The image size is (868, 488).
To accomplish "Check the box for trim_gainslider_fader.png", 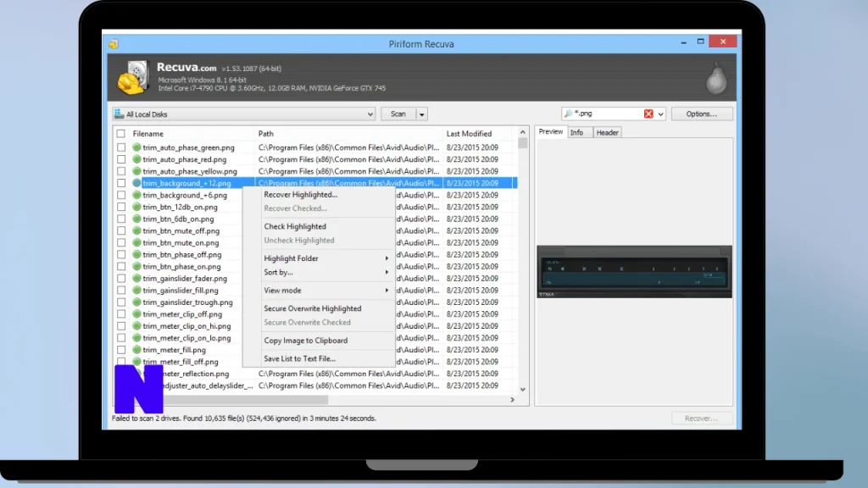I will click(120, 278).
